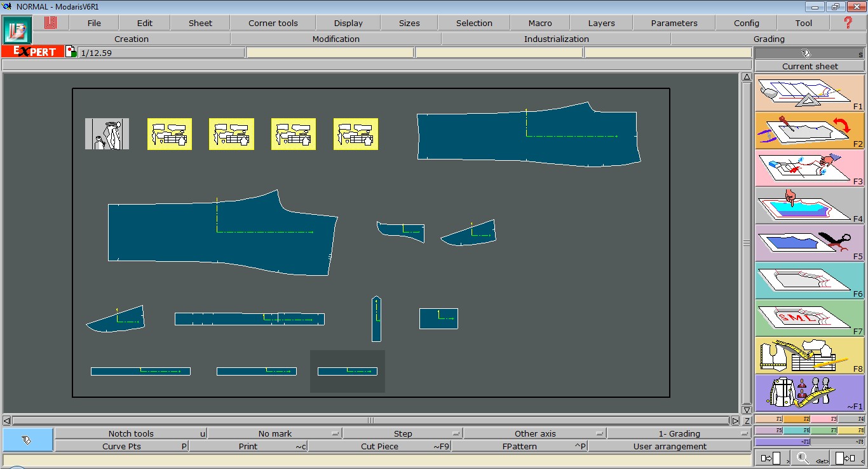The width and height of the screenshot is (868, 469).
Task: Open the Sizes menu
Action: tap(409, 23)
